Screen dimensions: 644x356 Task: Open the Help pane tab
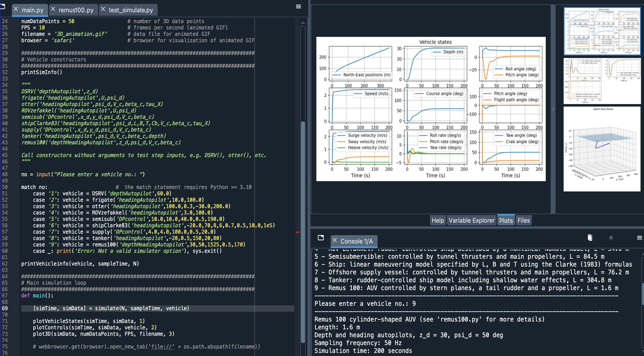click(x=437, y=220)
